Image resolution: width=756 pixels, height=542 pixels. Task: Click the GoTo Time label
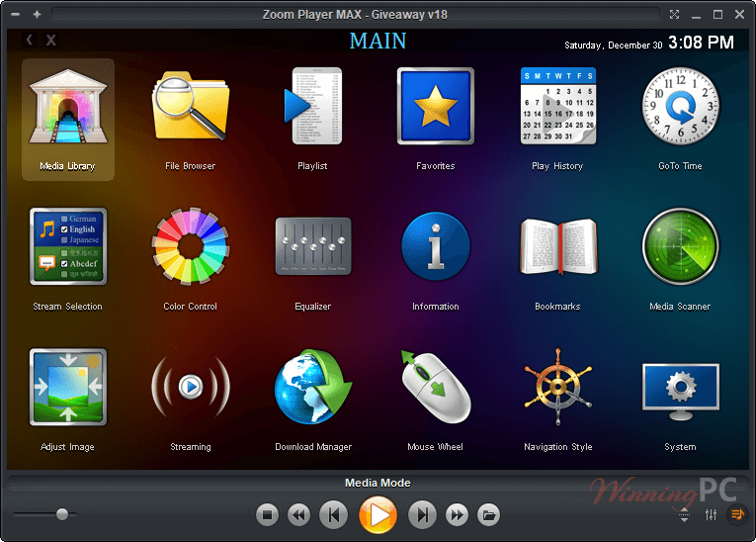tap(680, 166)
